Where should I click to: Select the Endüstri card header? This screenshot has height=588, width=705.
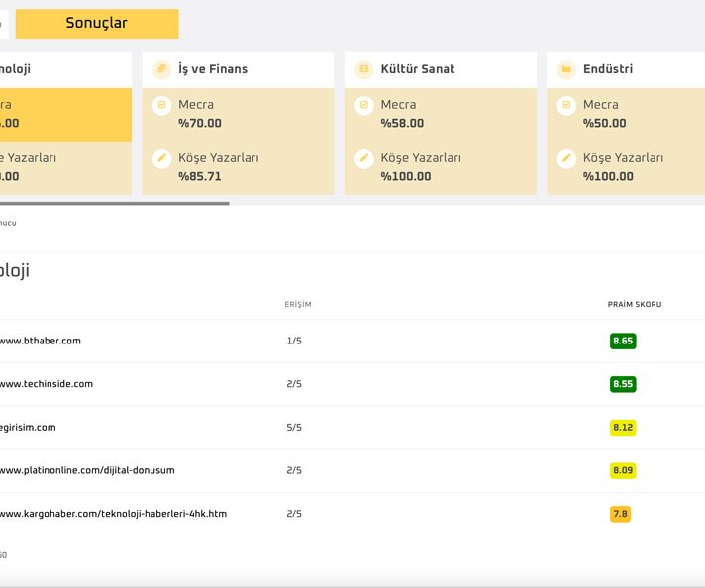click(x=626, y=69)
